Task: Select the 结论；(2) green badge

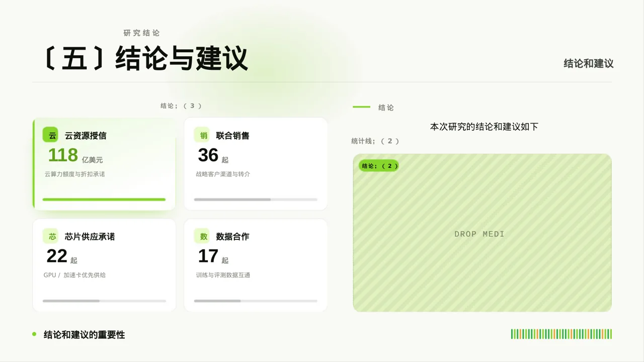Action: (379, 166)
